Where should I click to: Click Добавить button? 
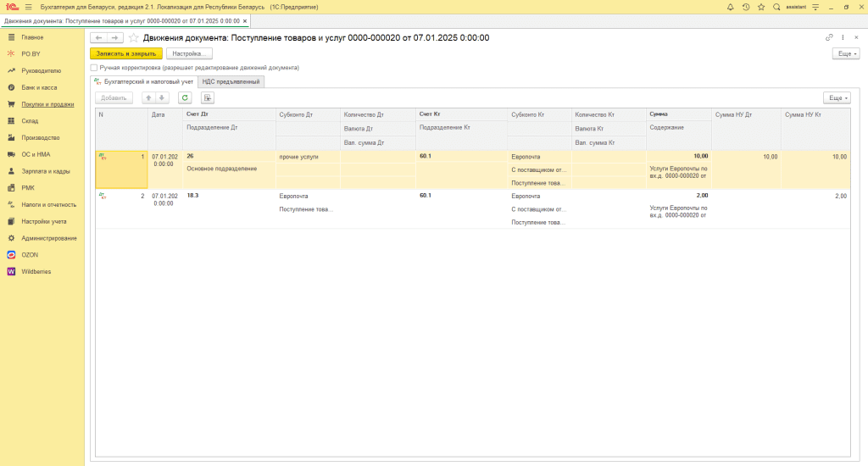point(114,98)
